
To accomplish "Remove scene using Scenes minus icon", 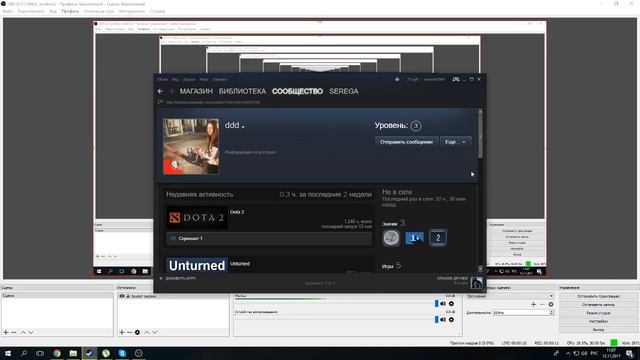I will click(13, 332).
